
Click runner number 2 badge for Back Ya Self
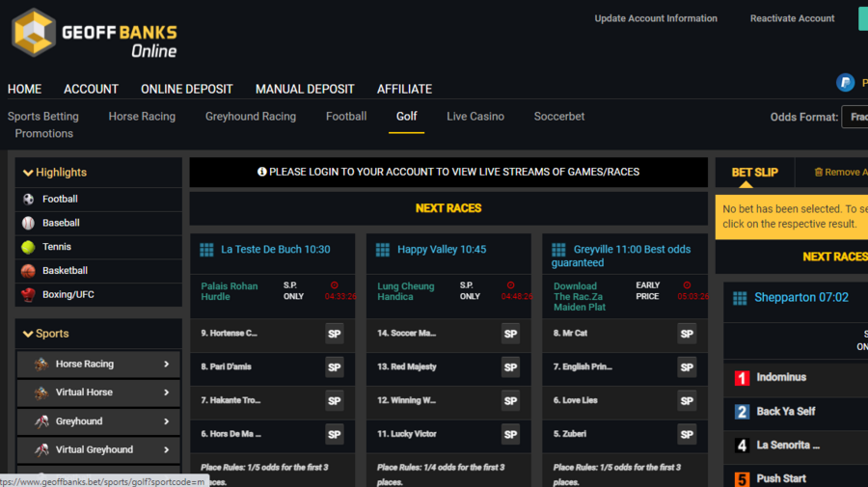(x=742, y=412)
